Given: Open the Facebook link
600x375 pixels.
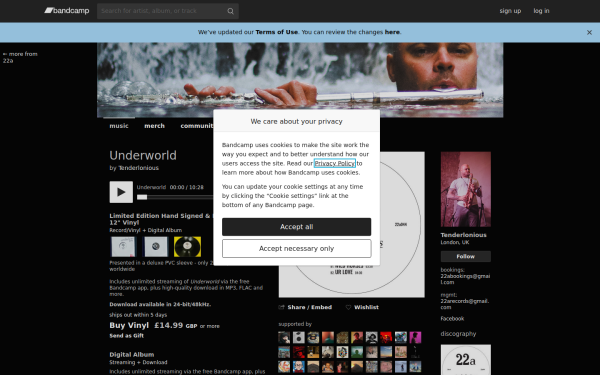Looking at the screenshot, I should click(452, 319).
